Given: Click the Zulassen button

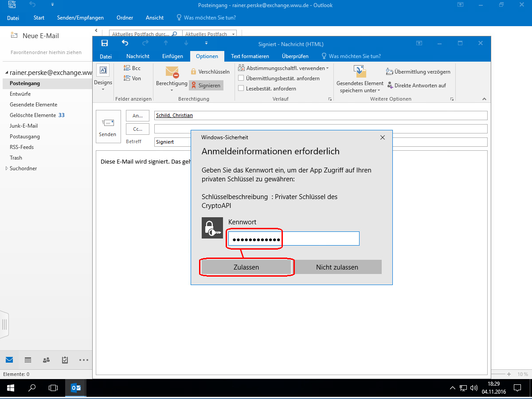Looking at the screenshot, I should coord(246,267).
